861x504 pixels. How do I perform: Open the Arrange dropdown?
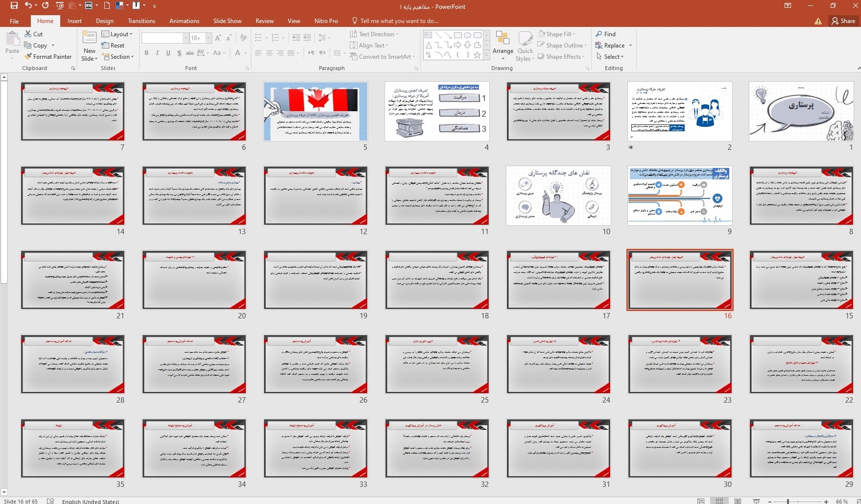coord(503,46)
